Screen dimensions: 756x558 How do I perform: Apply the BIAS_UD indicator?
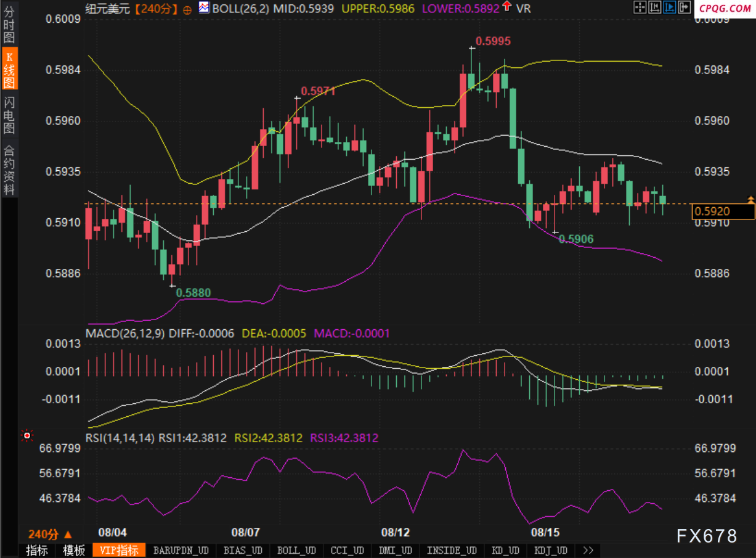243,550
